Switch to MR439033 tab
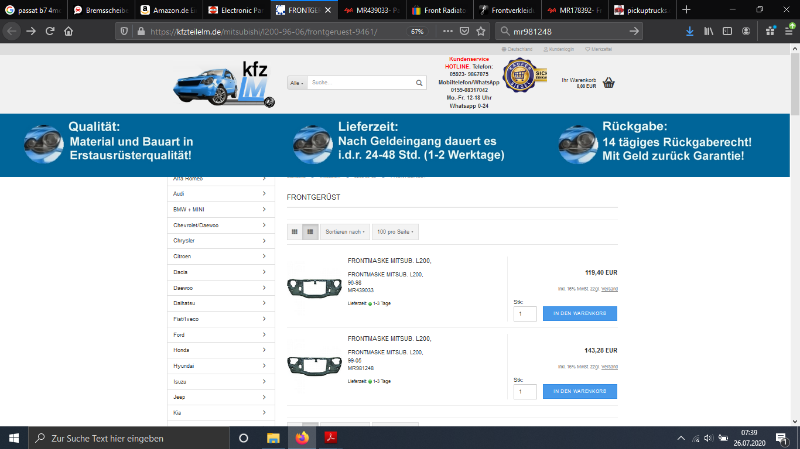The image size is (800, 449). (x=371, y=10)
